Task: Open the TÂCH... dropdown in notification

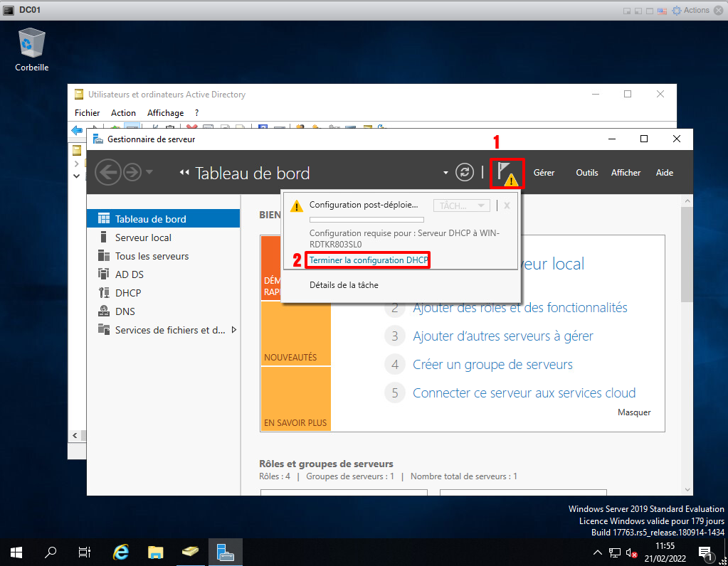Action: click(x=461, y=205)
